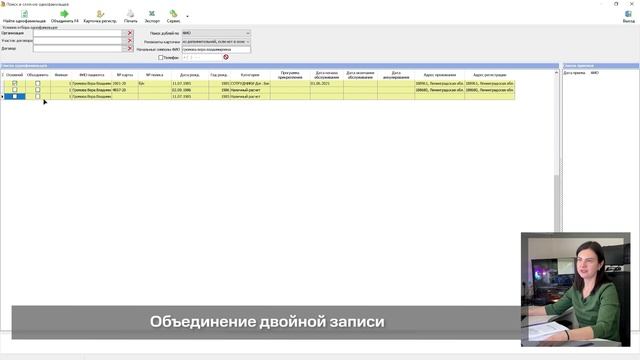This screenshot has height=360, width=640.
Task: Click into the Участок договора input field
Action: (x=78, y=41)
